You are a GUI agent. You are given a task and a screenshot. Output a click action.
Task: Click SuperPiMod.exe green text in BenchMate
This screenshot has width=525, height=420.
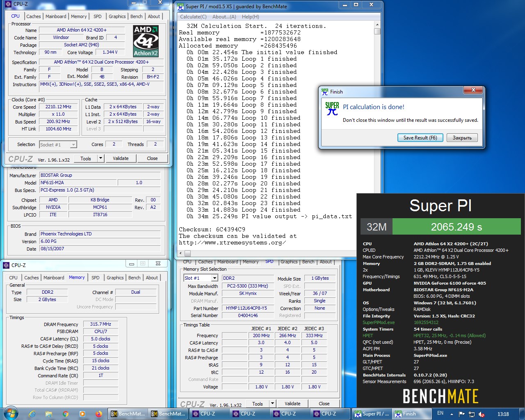[378, 322]
